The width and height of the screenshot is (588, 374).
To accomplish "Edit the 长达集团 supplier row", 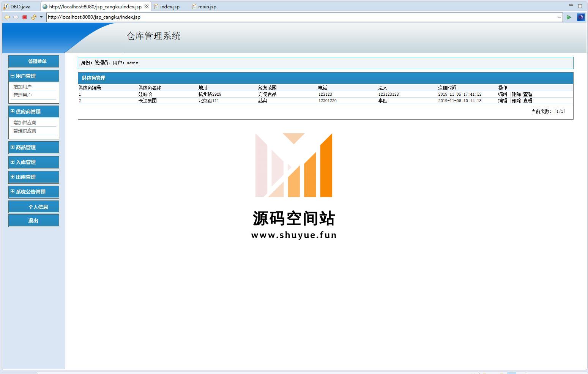I will 503,101.
